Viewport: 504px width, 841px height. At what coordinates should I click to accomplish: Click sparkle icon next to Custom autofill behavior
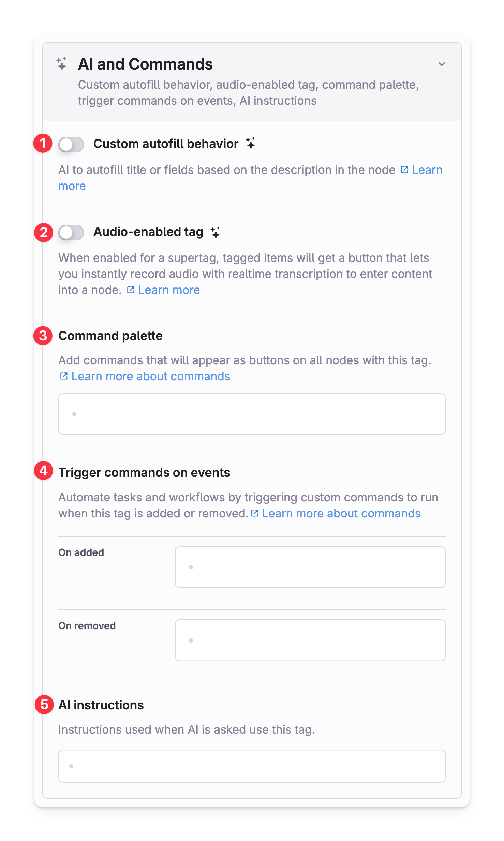tap(251, 143)
